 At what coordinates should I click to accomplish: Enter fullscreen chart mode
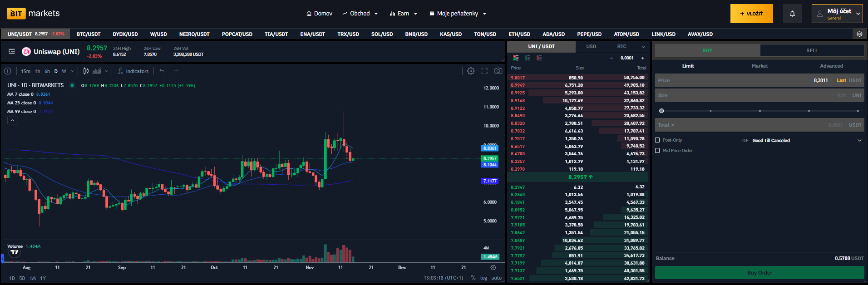484,71
